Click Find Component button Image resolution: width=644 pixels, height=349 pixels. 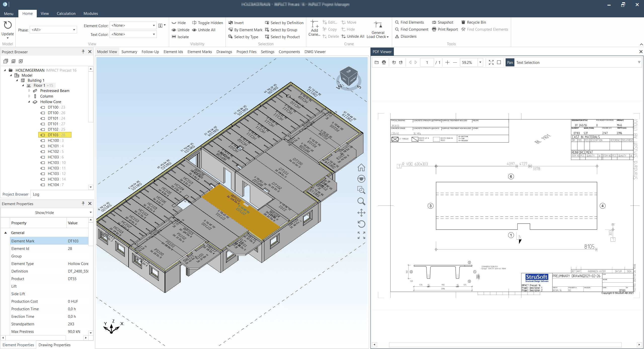(411, 29)
